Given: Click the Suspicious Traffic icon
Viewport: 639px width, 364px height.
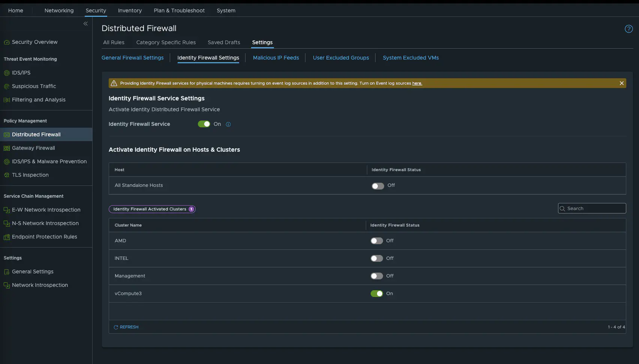Looking at the screenshot, I should tap(7, 87).
